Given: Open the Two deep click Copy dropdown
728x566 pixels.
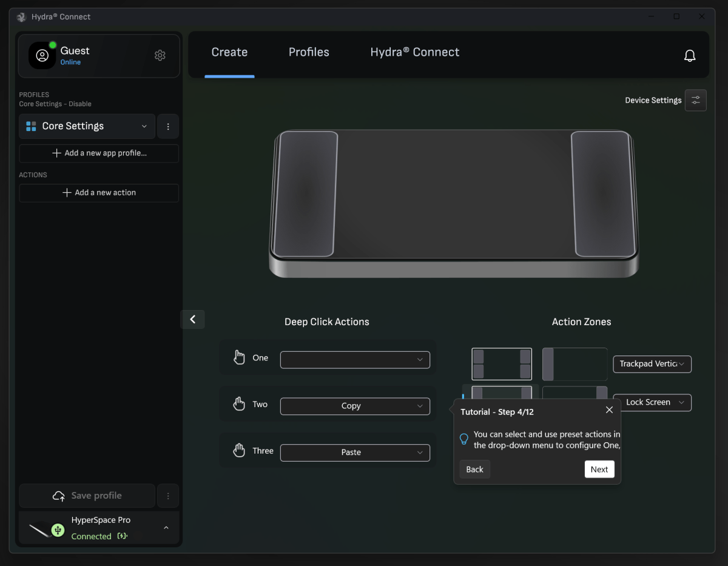Looking at the screenshot, I should [x=355, y=406].
